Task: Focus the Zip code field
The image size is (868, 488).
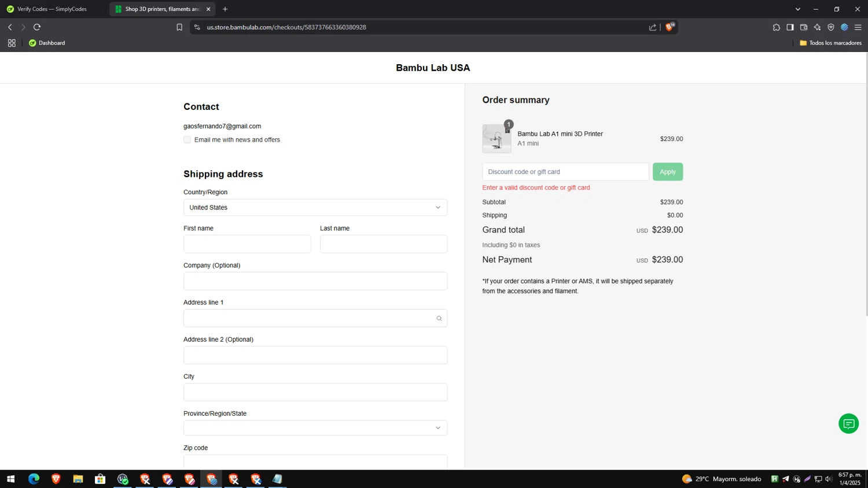Action: click(x=315, y=461)
